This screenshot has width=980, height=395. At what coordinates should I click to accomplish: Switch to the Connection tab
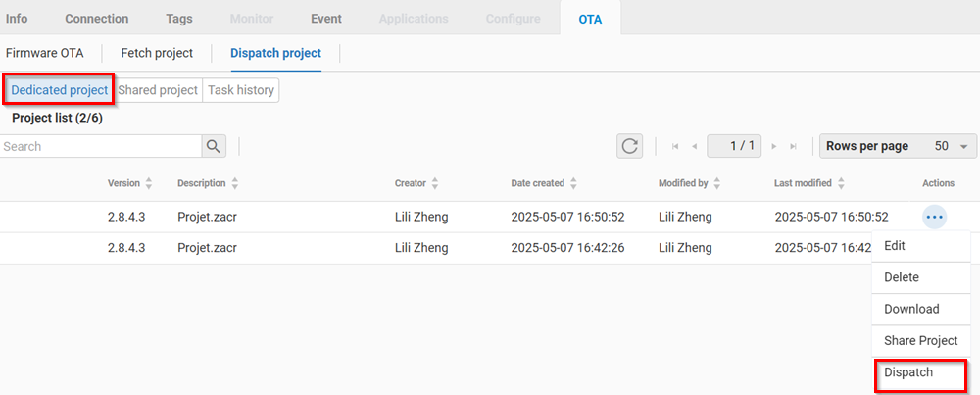(96, 19)
